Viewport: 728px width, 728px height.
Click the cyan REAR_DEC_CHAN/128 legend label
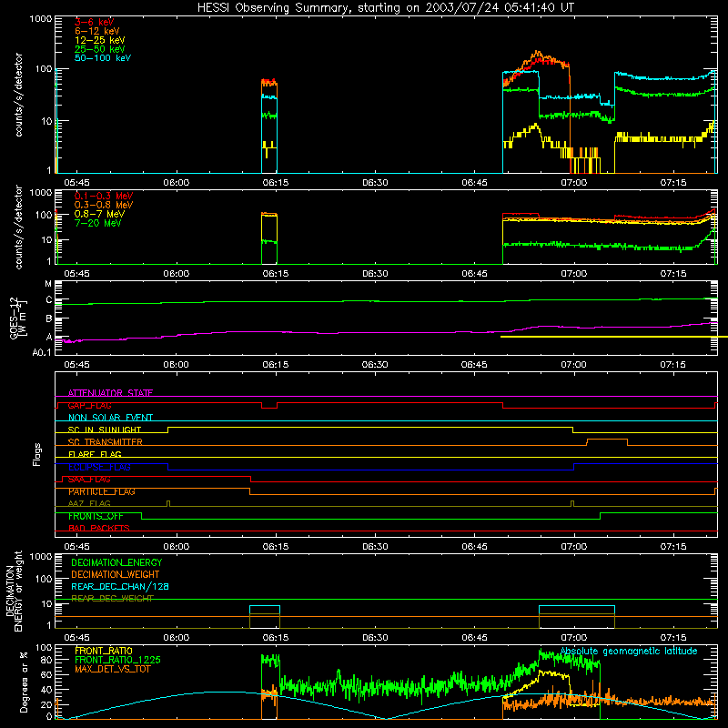[x=120, y=586]
